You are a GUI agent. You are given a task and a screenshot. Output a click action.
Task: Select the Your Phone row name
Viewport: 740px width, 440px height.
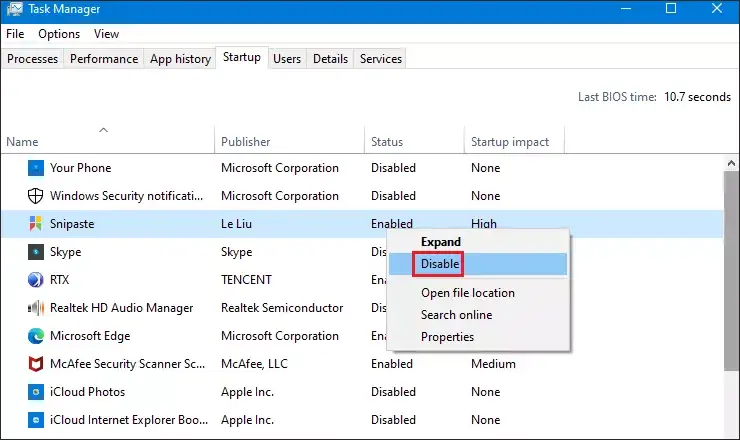click(81, 168)
